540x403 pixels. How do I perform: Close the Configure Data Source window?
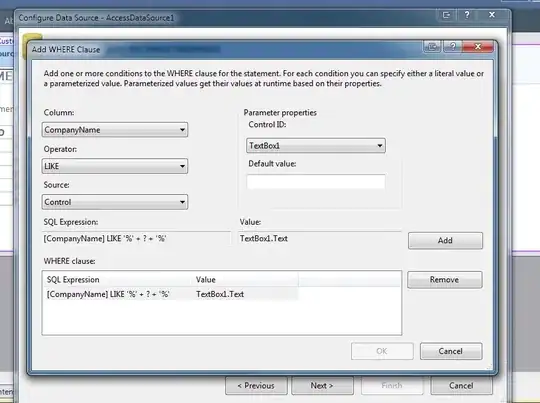pyautogui.click(x=492, y=15)
